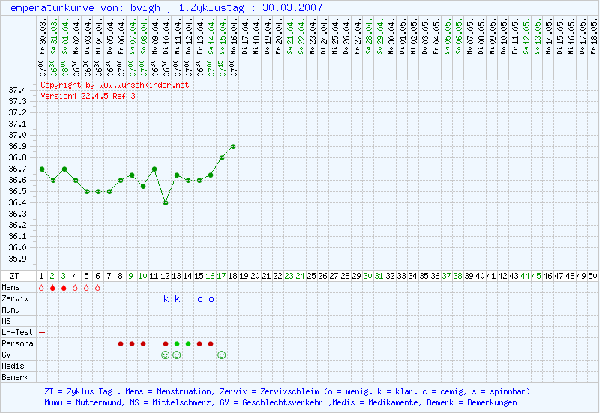Viewport: 600px width, 413px height.
Task: Select the first temperature point on cycle day 1
Action: click(x=42, y=169)
